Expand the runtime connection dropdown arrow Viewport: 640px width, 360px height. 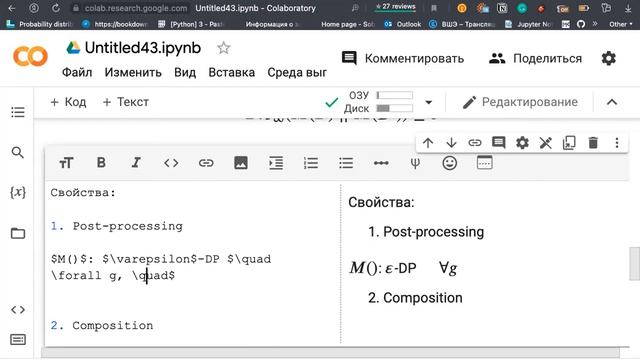(x=428, y=102)
